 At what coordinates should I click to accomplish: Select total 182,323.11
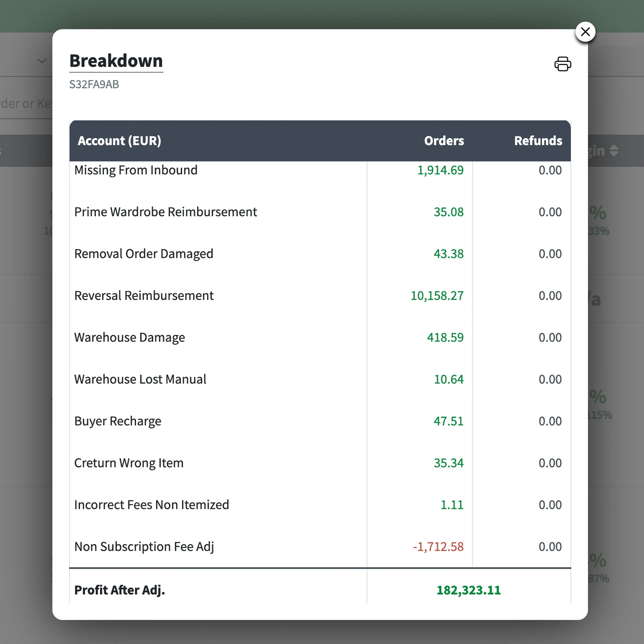pos(468,590)
